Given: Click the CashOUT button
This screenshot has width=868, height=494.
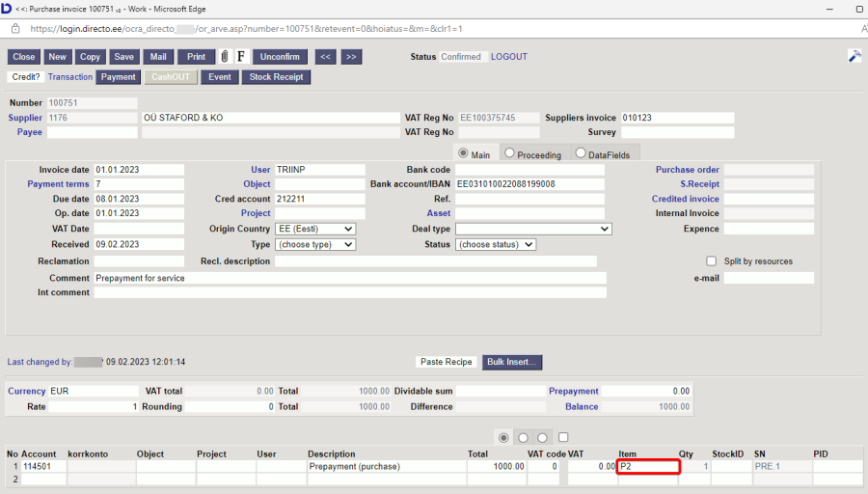Looking at the screenshot, I should tap(171, 77).
